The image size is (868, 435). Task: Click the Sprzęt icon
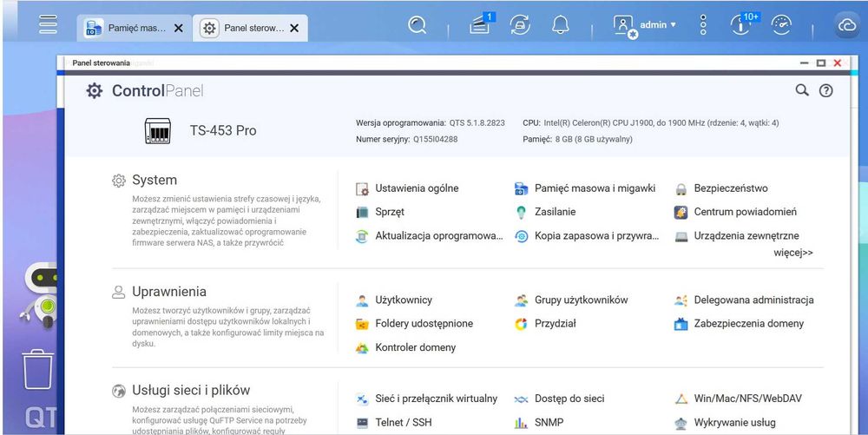(x=362, y=212)
